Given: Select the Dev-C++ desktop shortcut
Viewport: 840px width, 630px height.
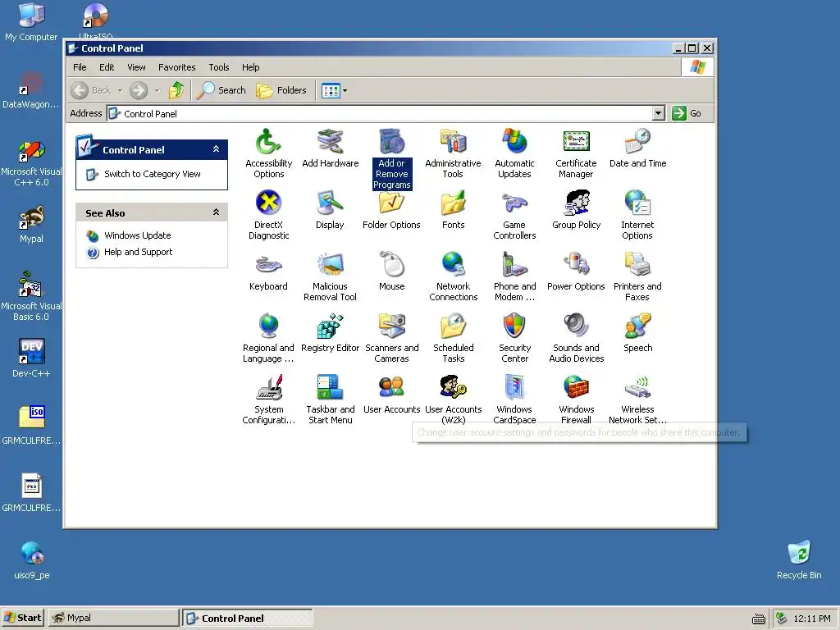Looking at the screenshot, I should (x=31, y=358).
